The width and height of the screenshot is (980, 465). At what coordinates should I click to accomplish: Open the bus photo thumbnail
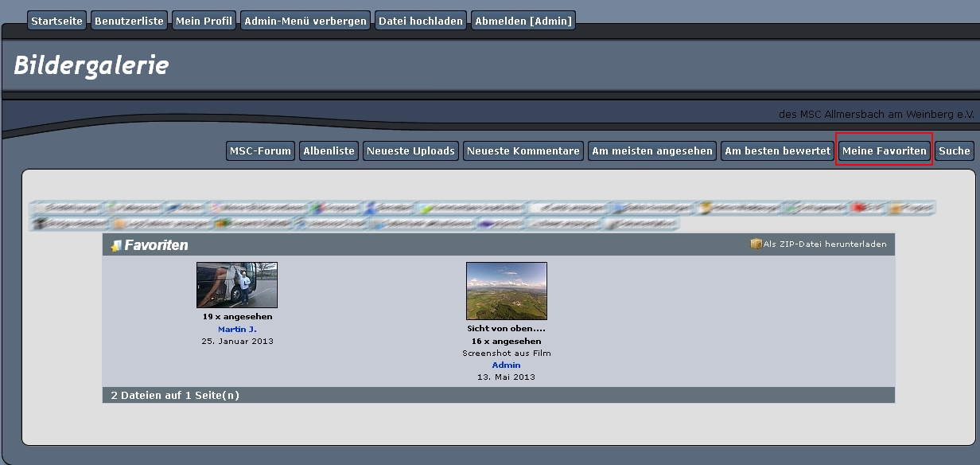pos(237,285)
